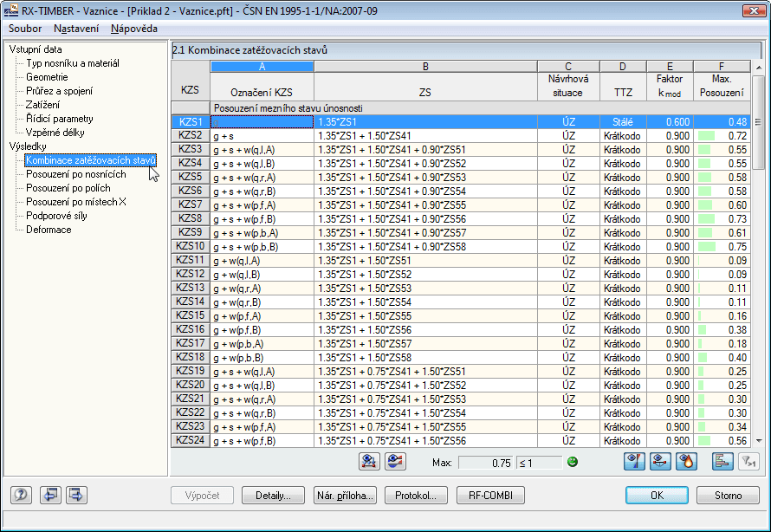Open Posouzení po polích in tree

point(68,188)
